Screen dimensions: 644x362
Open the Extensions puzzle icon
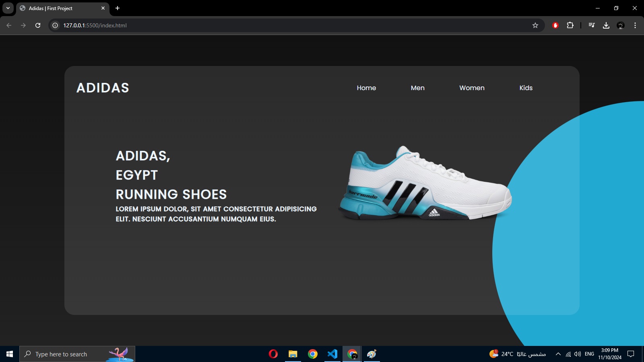pyautogui.click(x=570, y=25)
